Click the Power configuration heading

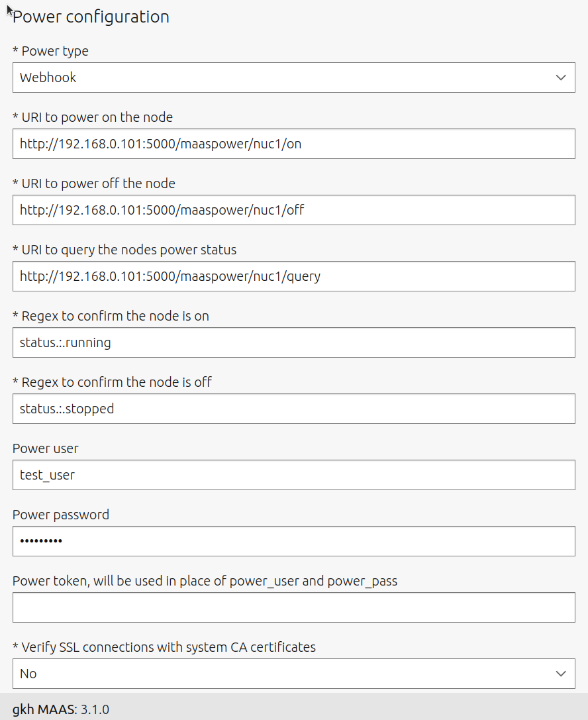(x=91, y=17)
